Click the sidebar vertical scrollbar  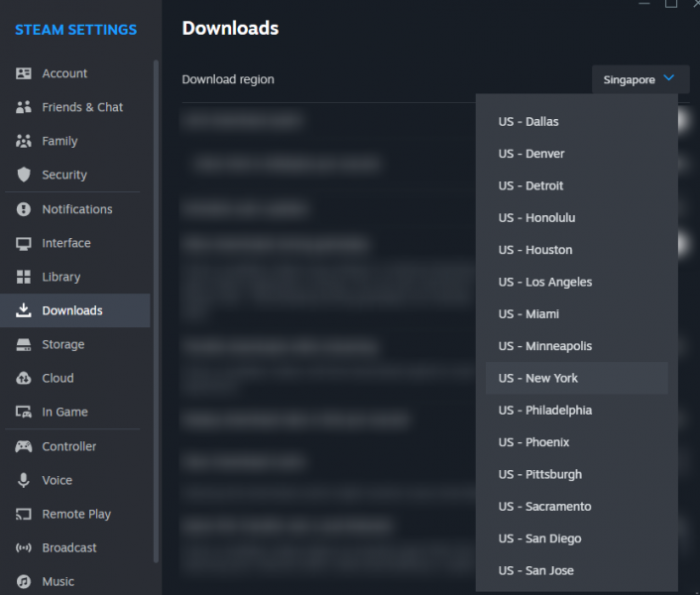pos(156,311)
